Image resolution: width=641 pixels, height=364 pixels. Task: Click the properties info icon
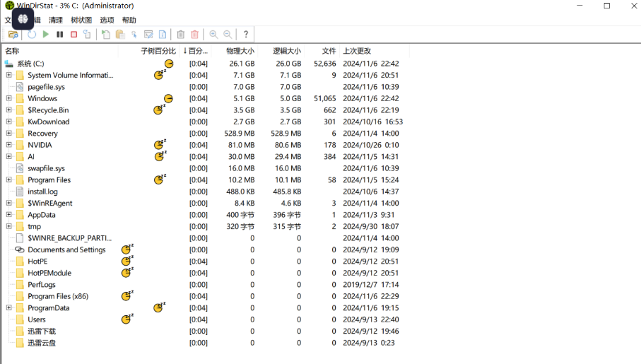tap(163, 35)
